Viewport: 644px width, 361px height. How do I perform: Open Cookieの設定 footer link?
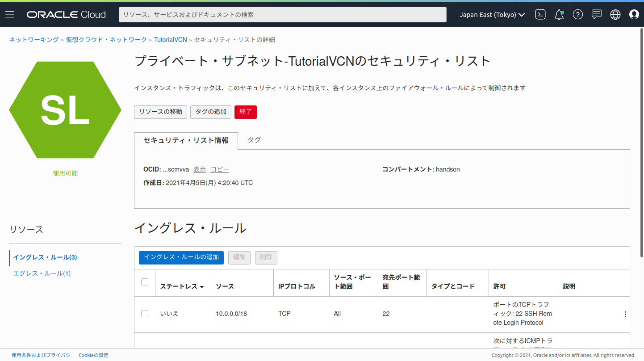pyautogui.click(x=93, y=355)
